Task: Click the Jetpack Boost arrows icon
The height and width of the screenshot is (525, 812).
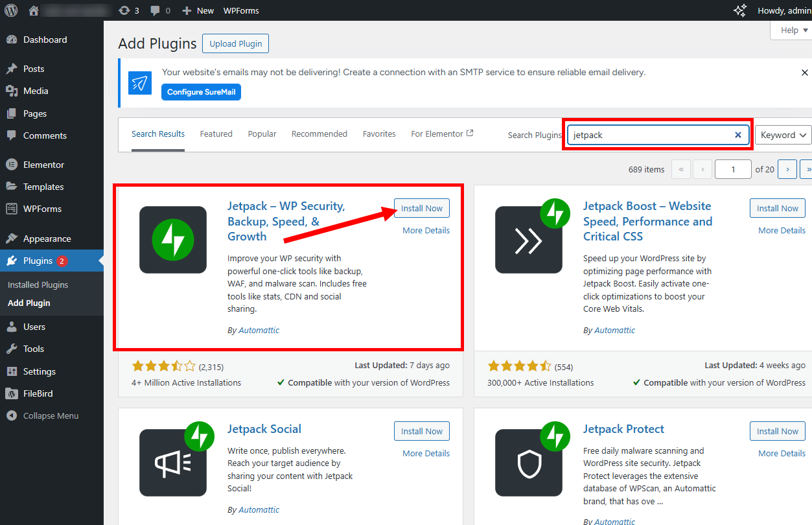Action: click(529, 240)
